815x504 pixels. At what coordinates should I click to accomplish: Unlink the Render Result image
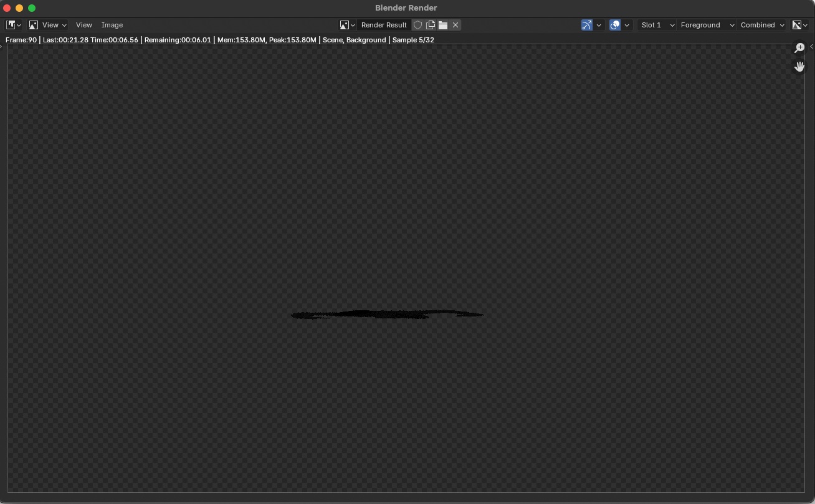click(455, 25)
